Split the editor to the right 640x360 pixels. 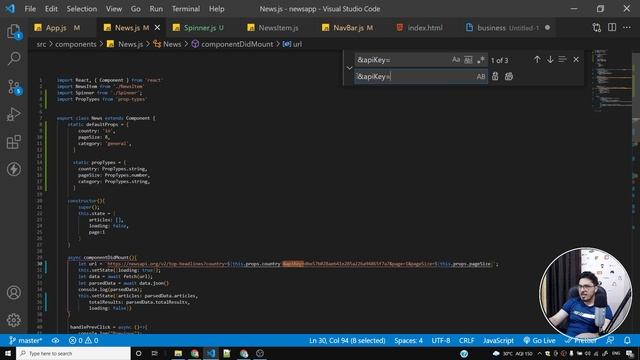click(612, 27)
